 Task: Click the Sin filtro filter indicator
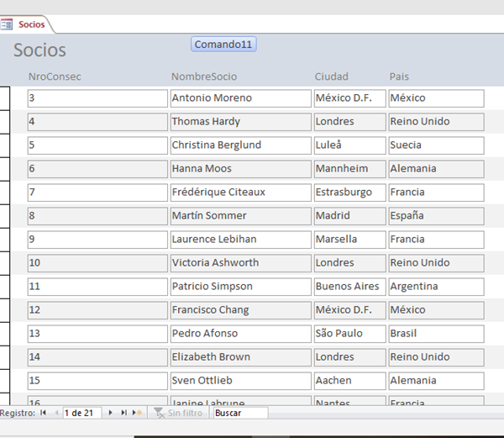pos(178,413)
